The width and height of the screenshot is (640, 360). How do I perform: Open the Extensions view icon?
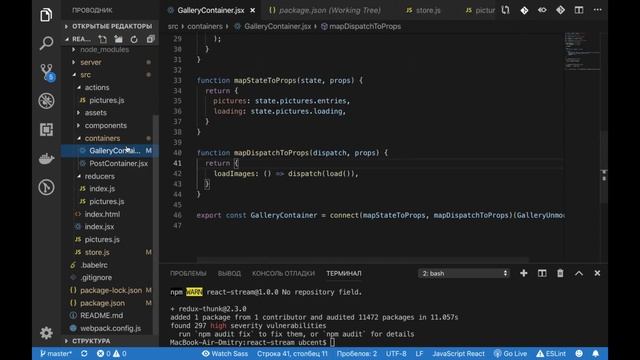click(46, 129)
